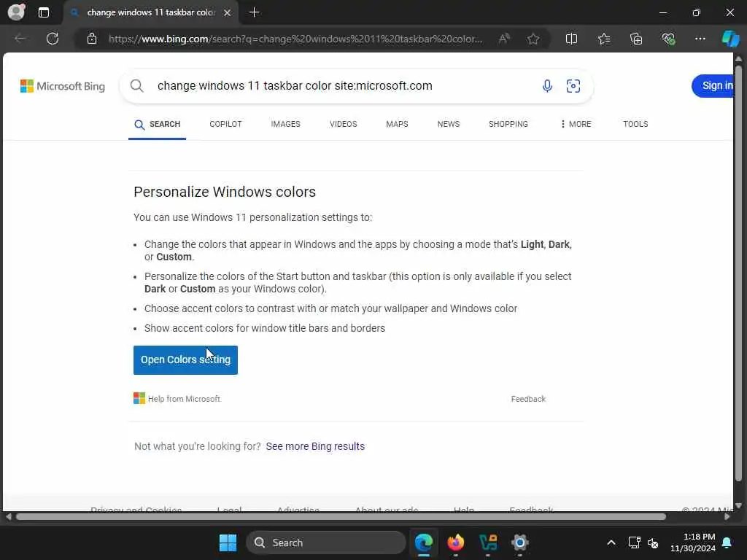
Task: Switch to the SHOPPING tab
Action: point(508,124)
